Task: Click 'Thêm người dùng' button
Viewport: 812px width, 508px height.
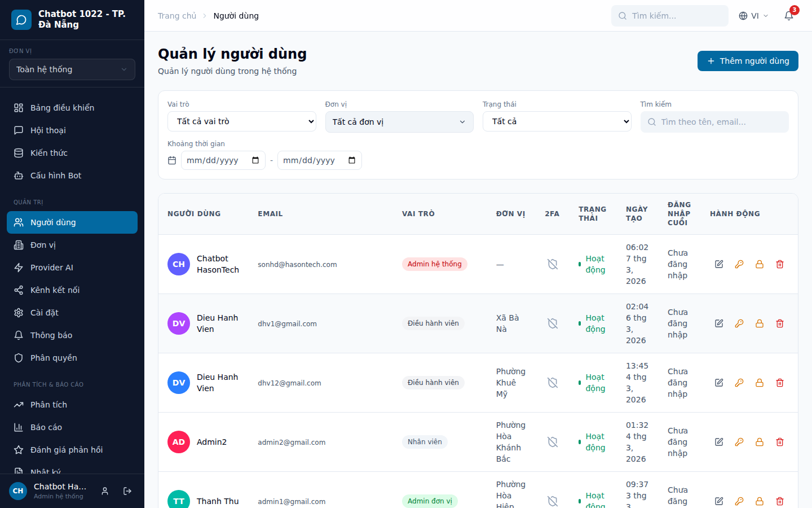Action: click(747, 61)
